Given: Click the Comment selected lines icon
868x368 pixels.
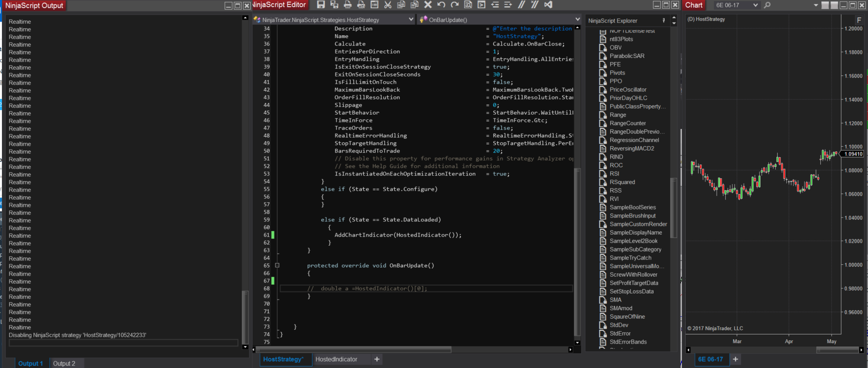Looking at the screenshot, I should [x=521, y=5].
